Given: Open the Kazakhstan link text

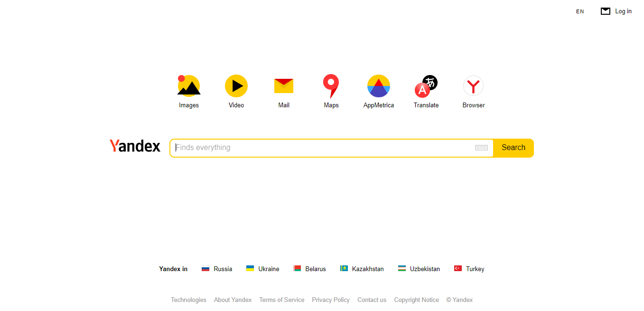Looking at the screenshot, I should [x=368, y=269].
